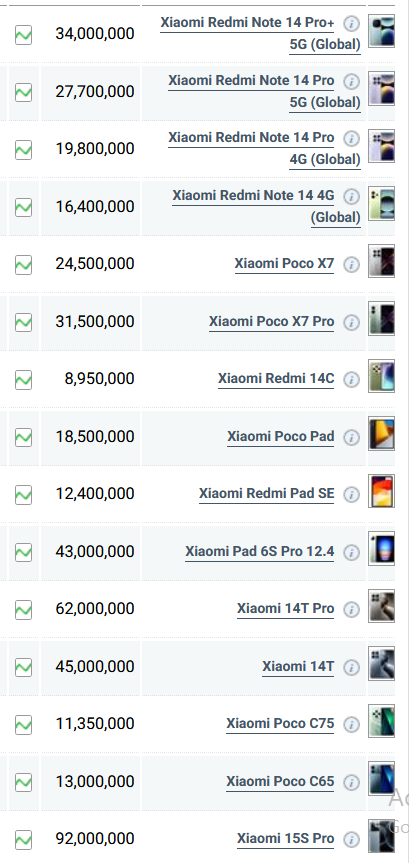Open Xiaomi Redmi Note 14 Pro 4G (Global) link
Viewport: 409px width, 863px height.
265,148
